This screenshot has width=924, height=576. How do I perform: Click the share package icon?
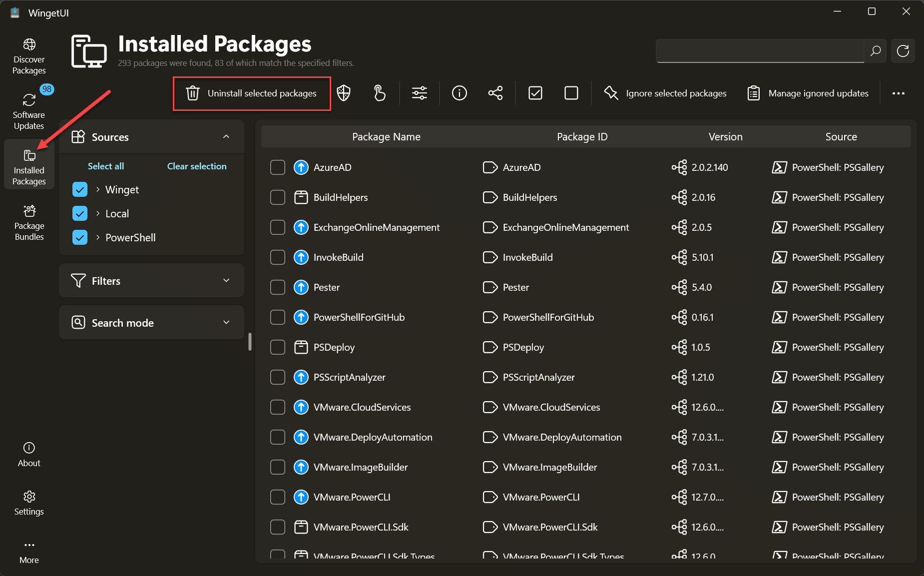[x=495, y=93]
